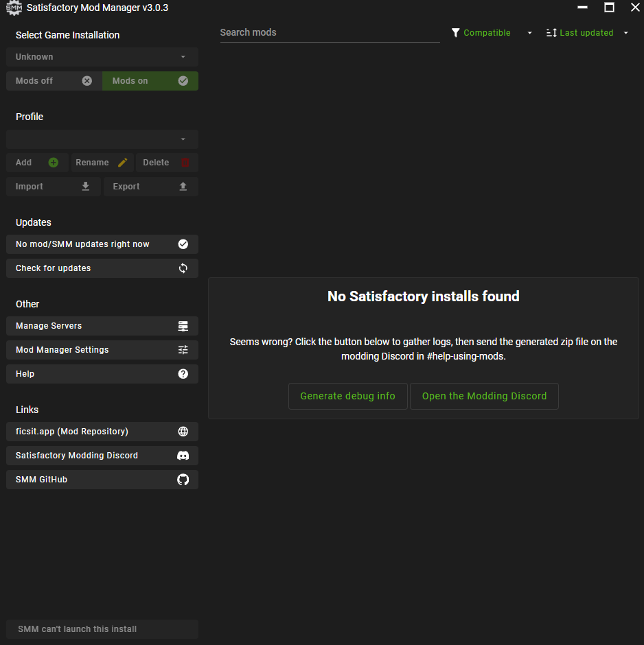Click the refresh icon on Check for updates
644x645 pixels.
(x=183, y=268)
